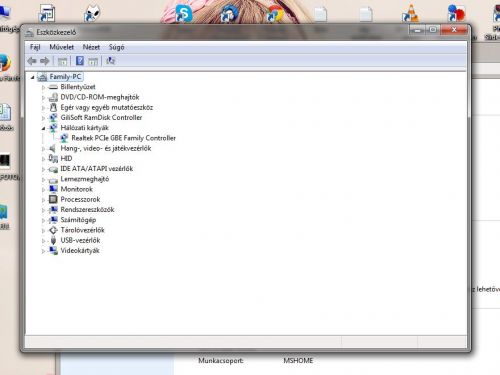Collapse the Hálózati kártyák node arrow
This screenshot has width=500, height=375.
tap(43, 128)
